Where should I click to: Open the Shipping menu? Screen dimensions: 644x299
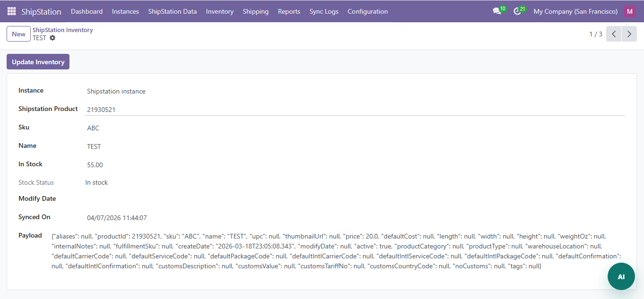click(x=256, y=11)
